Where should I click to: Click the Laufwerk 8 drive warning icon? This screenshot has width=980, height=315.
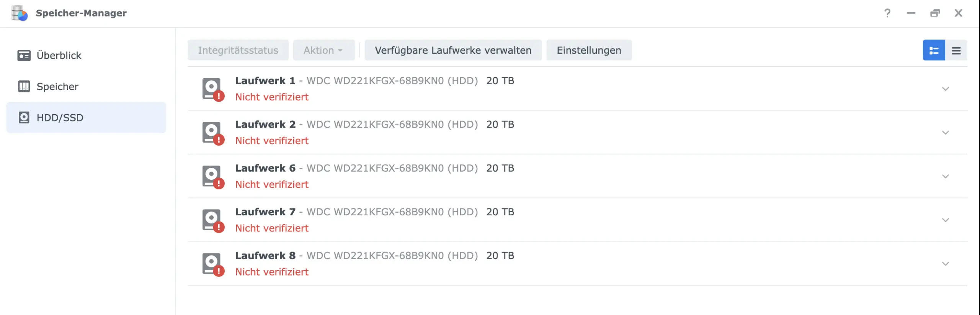(213, 264)
